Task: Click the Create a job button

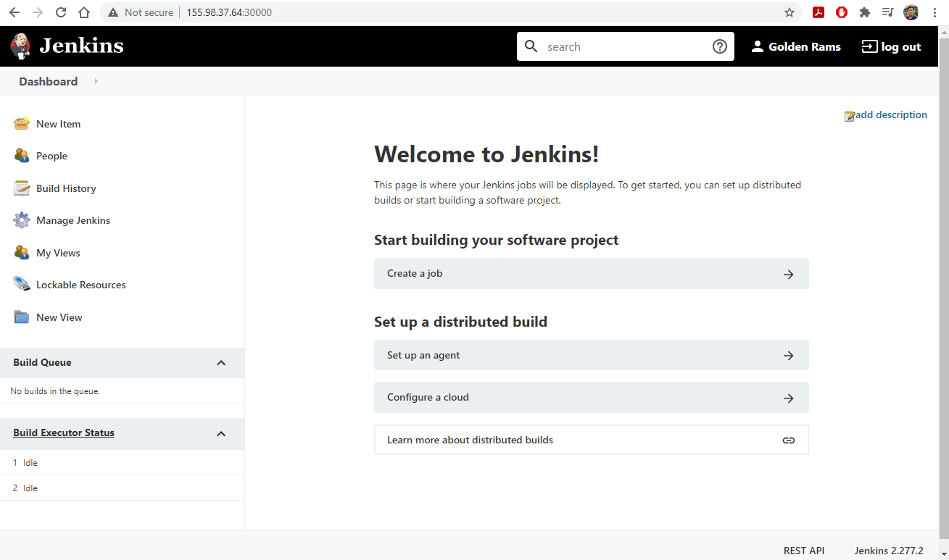Action: (591, 274)
